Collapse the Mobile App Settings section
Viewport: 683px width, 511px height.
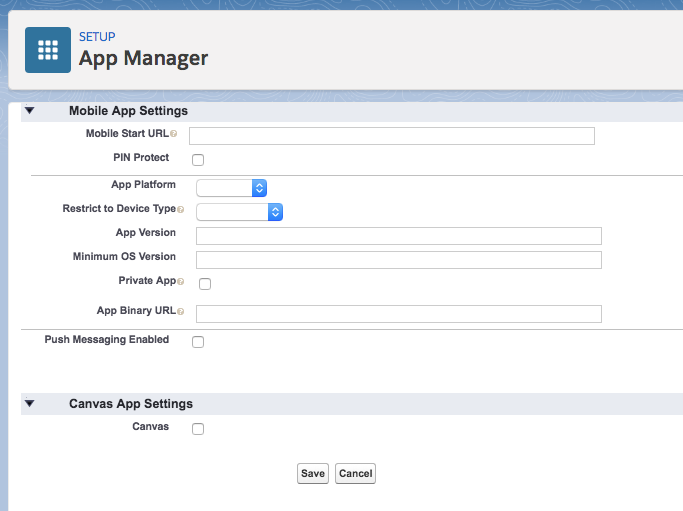30,111
